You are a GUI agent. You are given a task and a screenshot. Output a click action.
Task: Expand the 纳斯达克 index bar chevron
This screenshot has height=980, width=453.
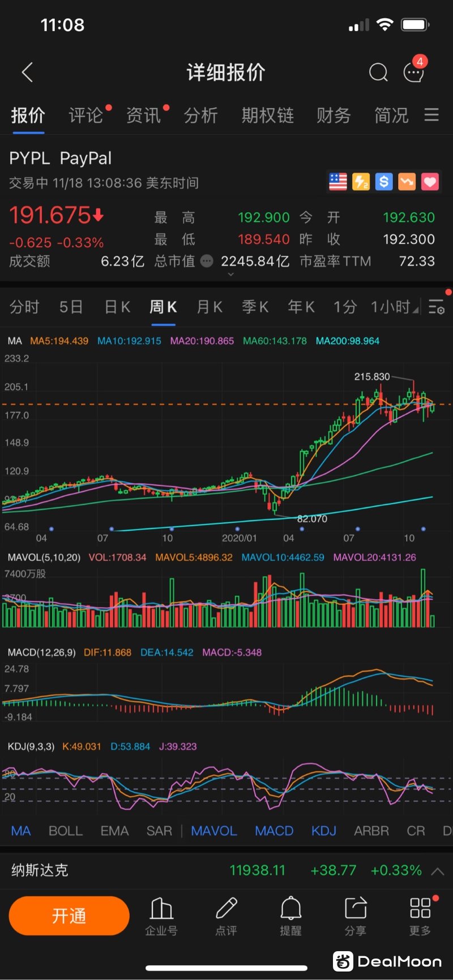[437, 871]
